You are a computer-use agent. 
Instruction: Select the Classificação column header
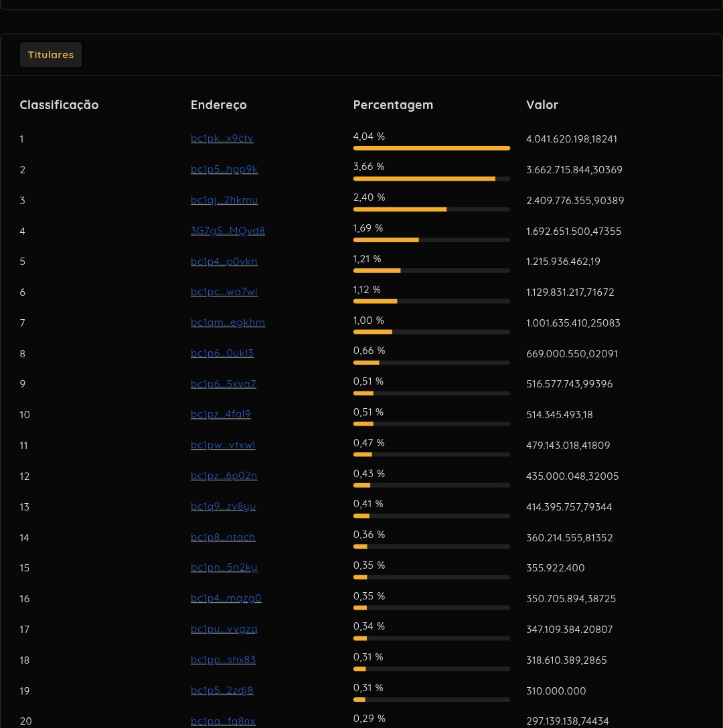coord(59,105)
